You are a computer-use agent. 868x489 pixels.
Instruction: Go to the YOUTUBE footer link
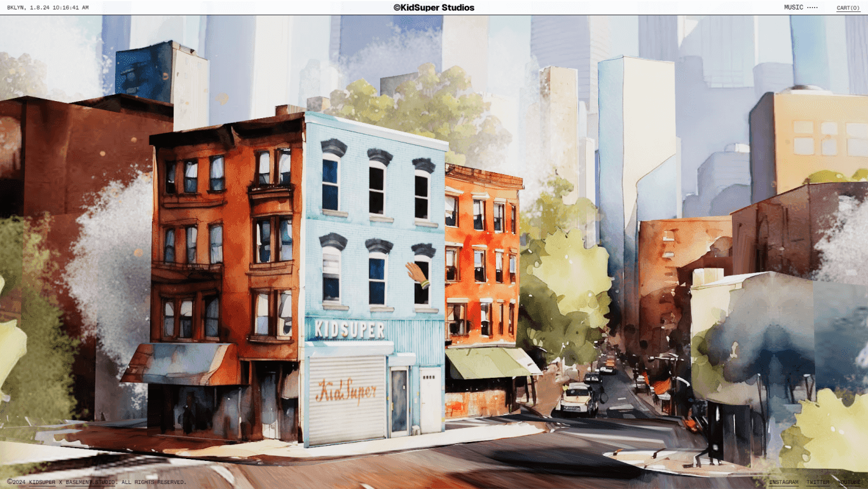(x=848, y=482)
